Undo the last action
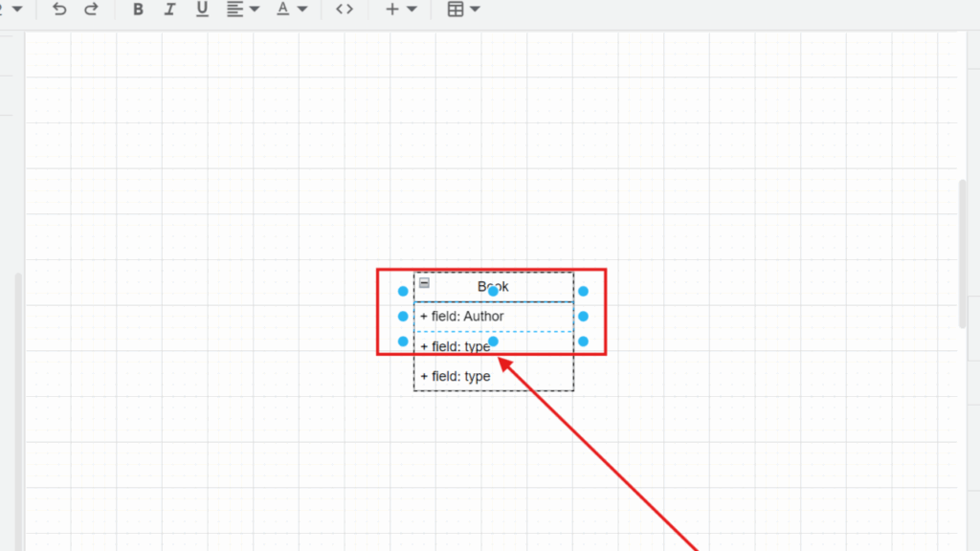The height and width of the screenshot is (551, 980). (x=58, y=9)
